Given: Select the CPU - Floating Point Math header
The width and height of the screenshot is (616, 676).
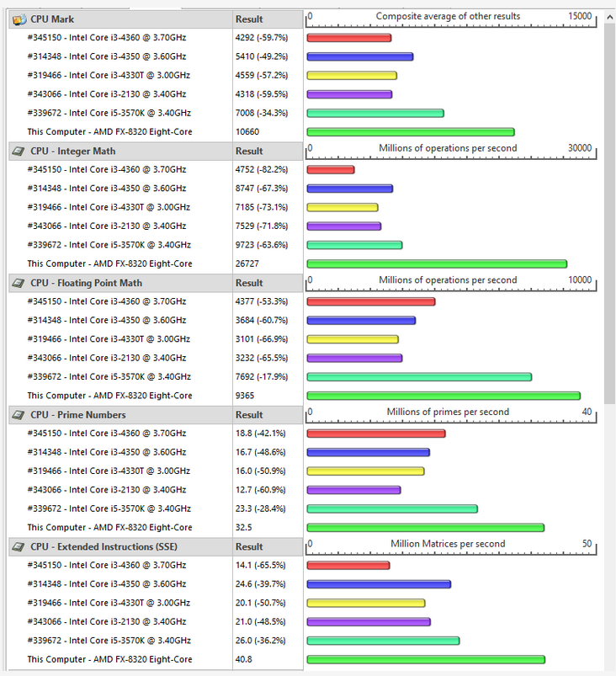Looking at the screenshot, I should pyautogui.click(x=156, y=283).
